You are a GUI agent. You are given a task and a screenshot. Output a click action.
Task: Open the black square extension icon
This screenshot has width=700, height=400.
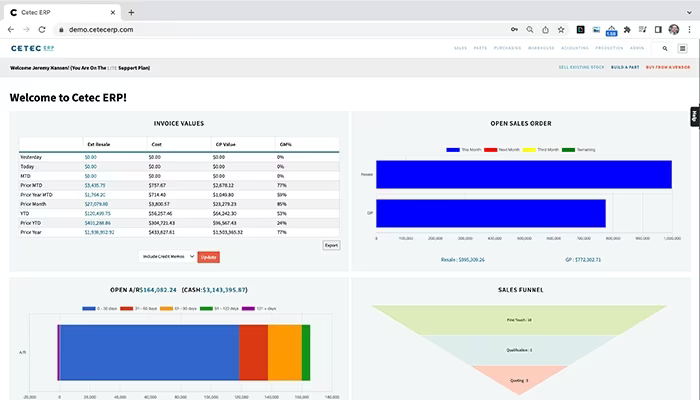580,29
